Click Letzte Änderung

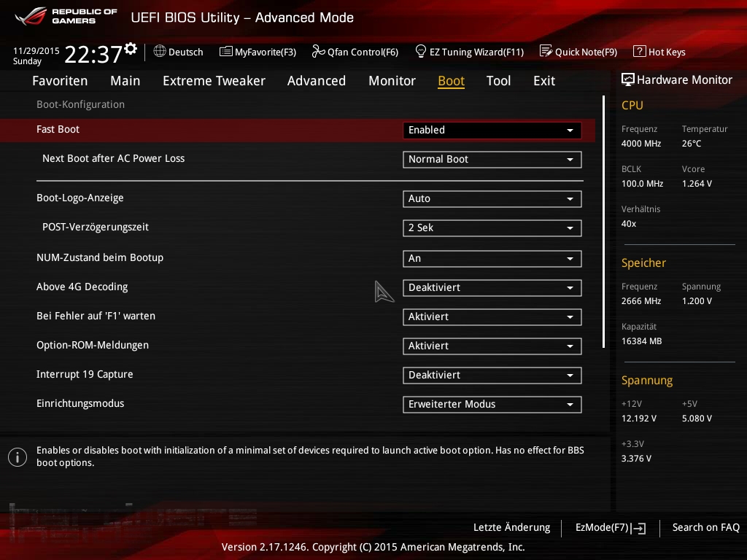[x=511, y=527]
